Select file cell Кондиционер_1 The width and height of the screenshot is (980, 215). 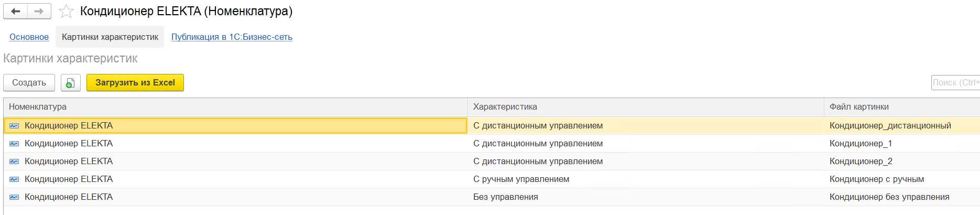[902, 144]
